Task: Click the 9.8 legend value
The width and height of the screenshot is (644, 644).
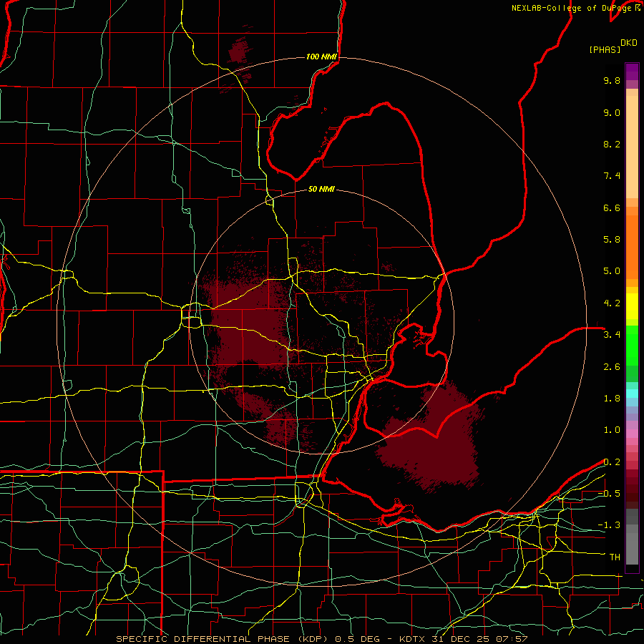Action: [x=612, y=80]
